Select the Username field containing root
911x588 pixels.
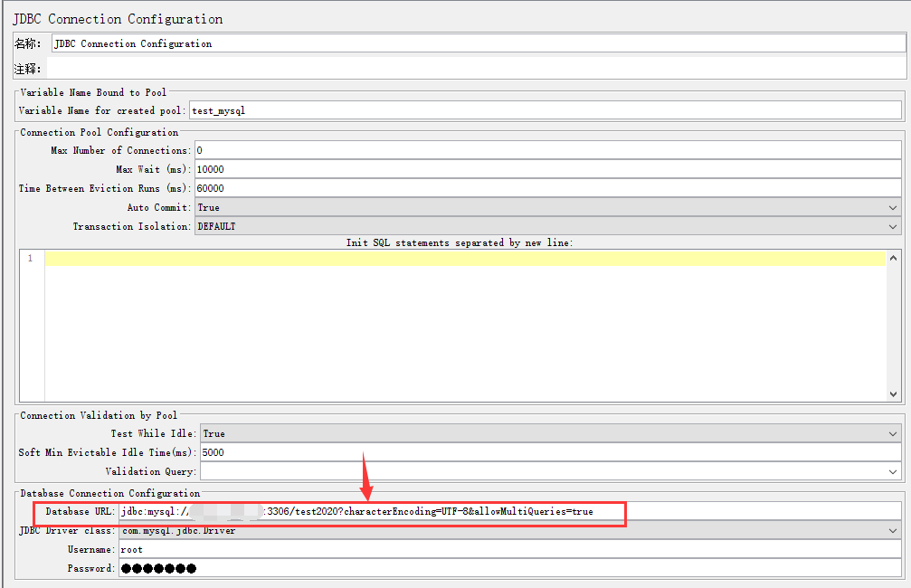[509, 549]
